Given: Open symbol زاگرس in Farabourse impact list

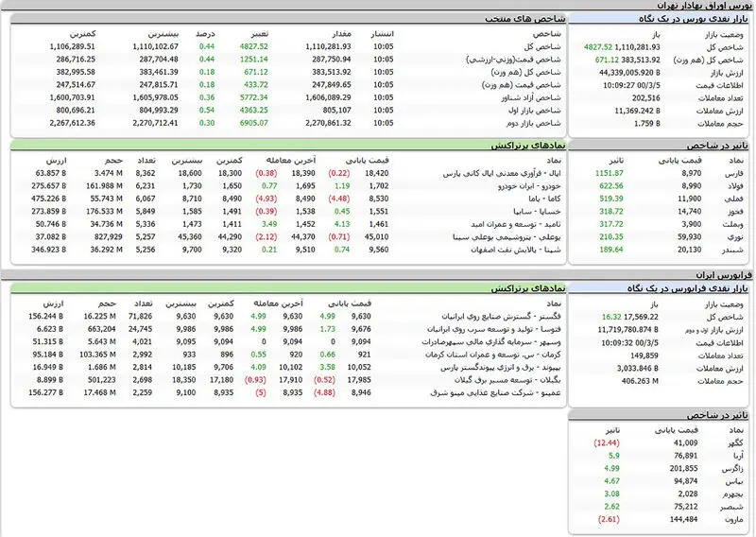Looking at the screenshot, I should coord(733,469).
